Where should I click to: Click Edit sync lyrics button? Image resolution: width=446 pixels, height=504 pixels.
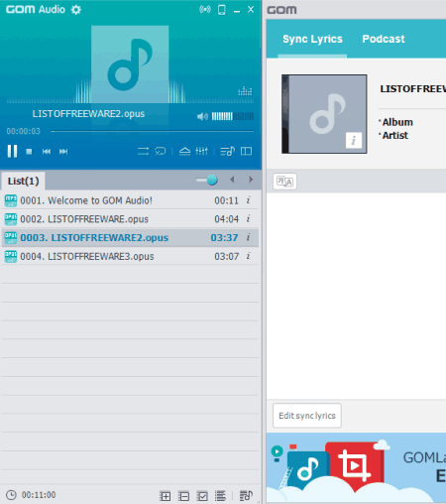coord(307,416)
